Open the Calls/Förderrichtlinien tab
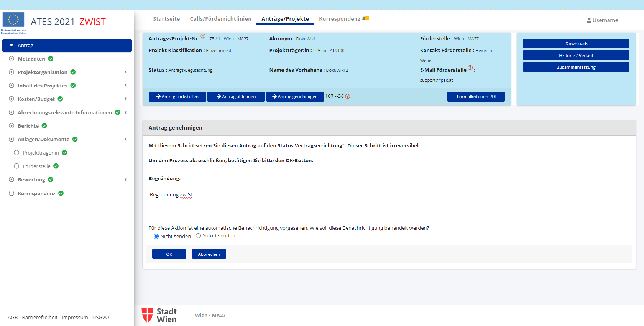644x326 pixels. tap(220, 19)
